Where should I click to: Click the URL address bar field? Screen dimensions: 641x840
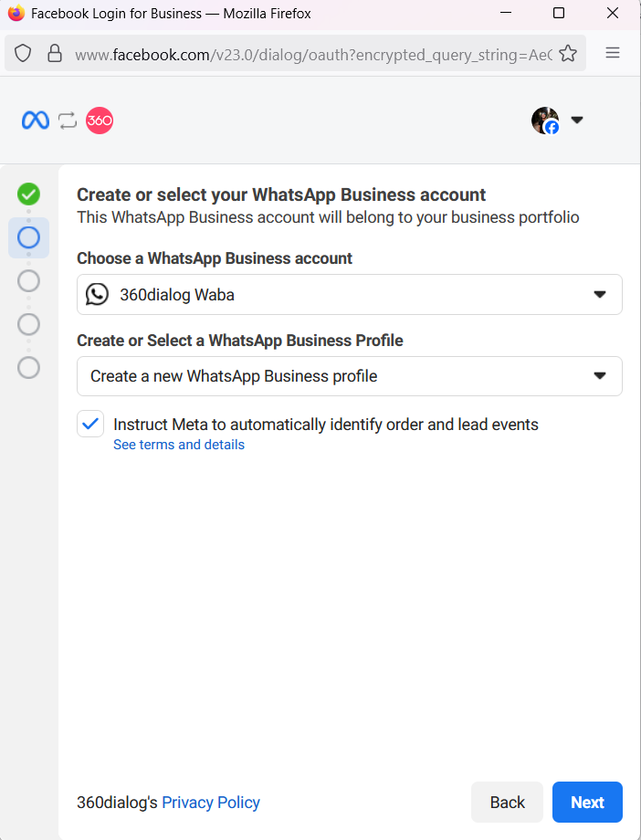310,54
